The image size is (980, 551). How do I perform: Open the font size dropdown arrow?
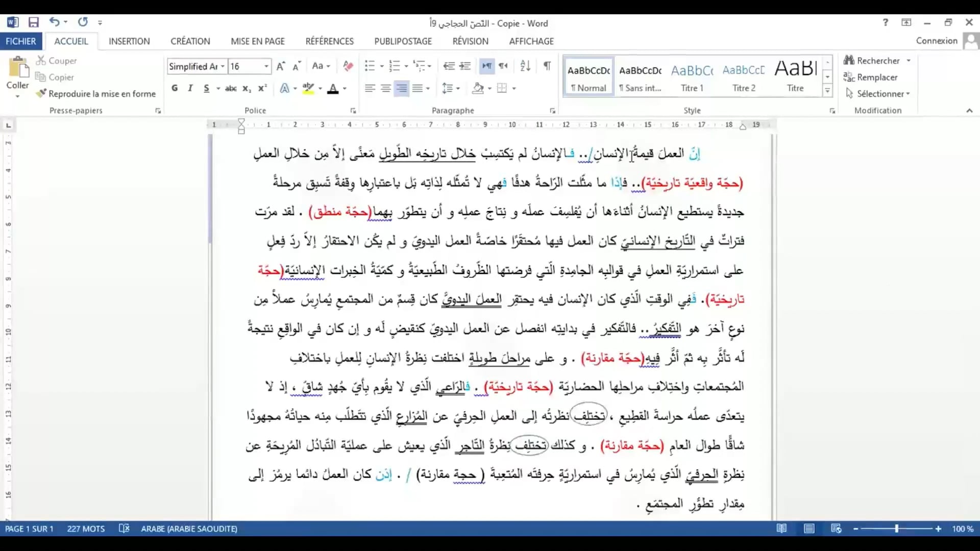266,66
